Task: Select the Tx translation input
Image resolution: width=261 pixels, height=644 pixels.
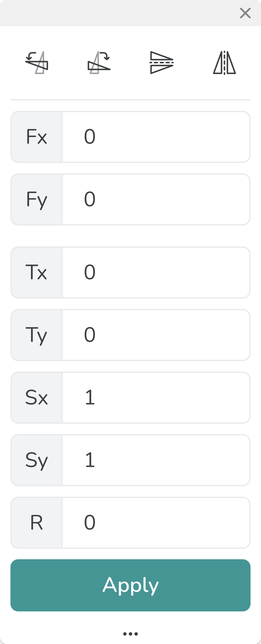Action: pos(156,272)
